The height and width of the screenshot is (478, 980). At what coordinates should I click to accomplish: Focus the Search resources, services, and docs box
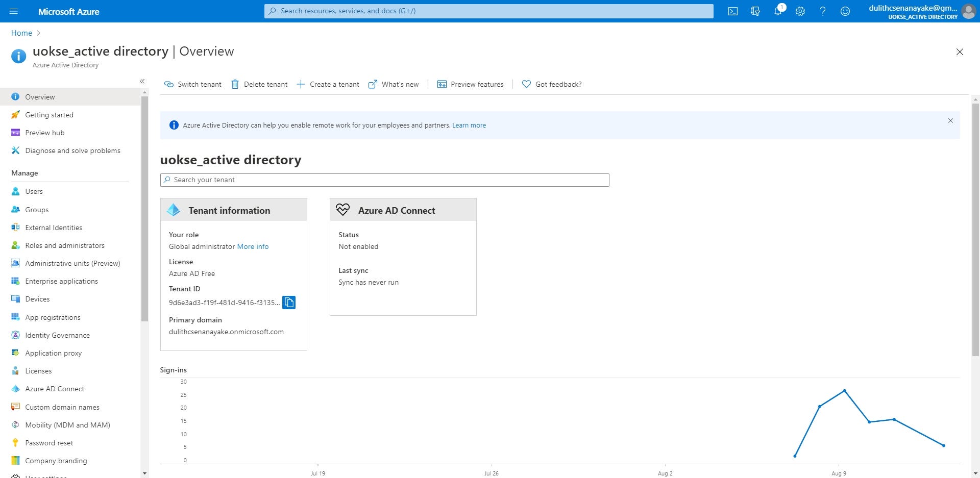tap(489, 11)
